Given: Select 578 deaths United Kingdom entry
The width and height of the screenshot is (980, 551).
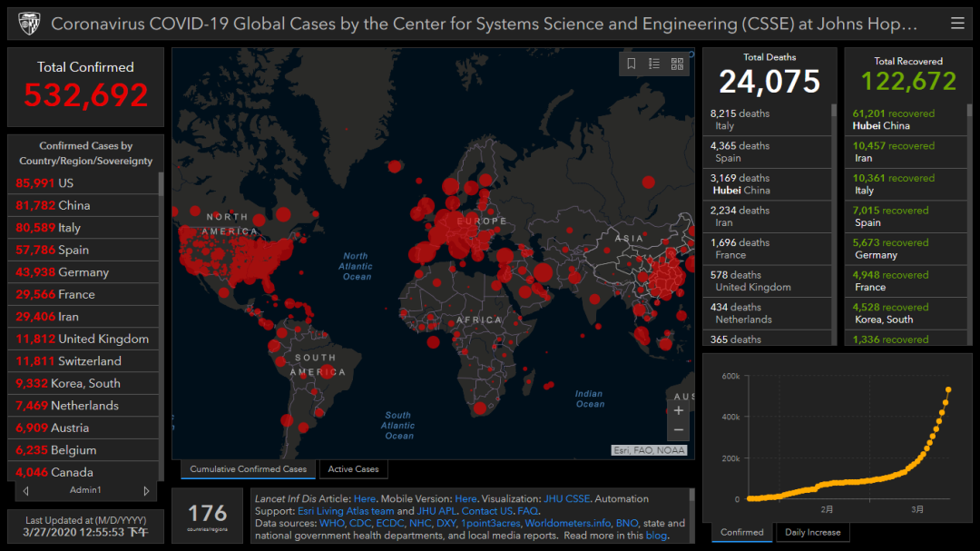Looking at the screenshot, I should pyautogui.click(x=767, y=281).
